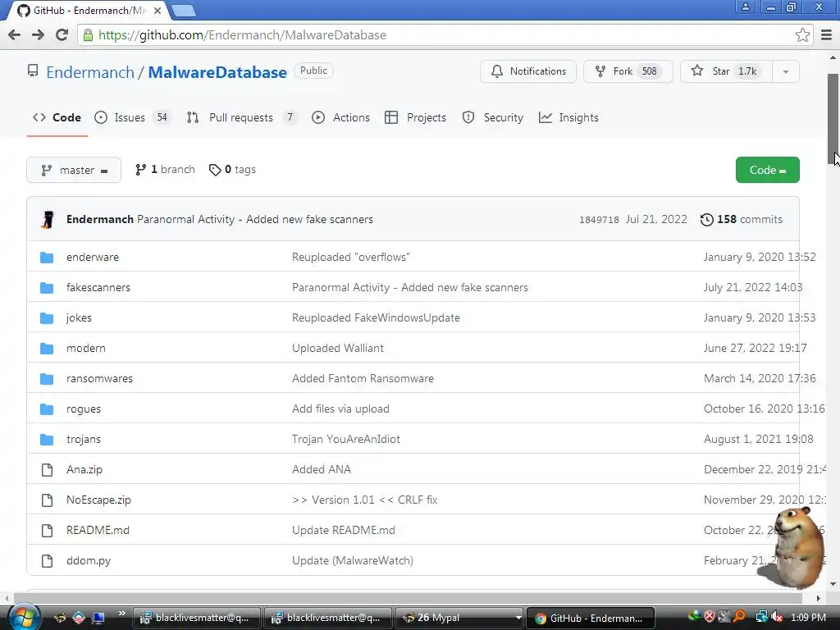
Task: Open the Issues tab
Action: pyautogui.click(x=132, y=117)
